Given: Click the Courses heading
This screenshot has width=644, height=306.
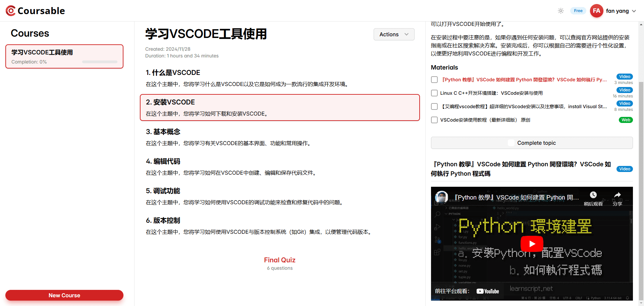Looking at the screenshot, I should point(30,33).
